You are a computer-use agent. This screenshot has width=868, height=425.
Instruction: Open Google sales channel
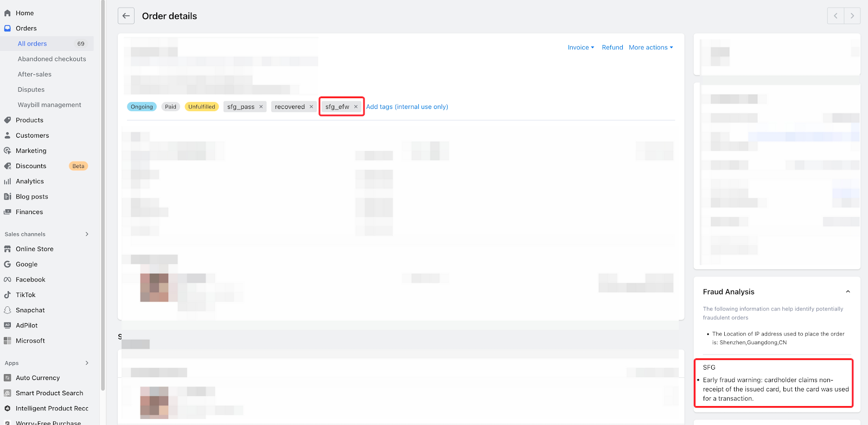point(27,265)
